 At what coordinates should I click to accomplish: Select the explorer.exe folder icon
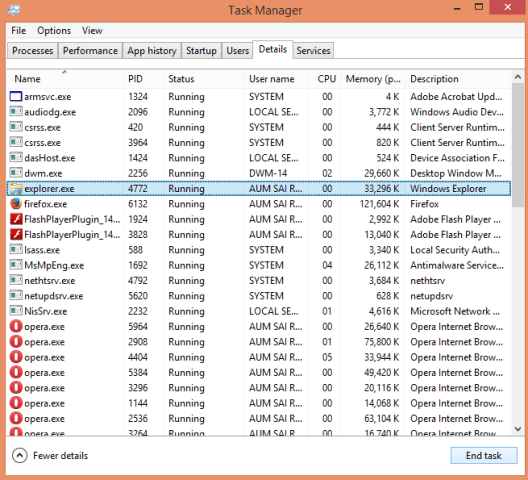click(x=16, y=189)
